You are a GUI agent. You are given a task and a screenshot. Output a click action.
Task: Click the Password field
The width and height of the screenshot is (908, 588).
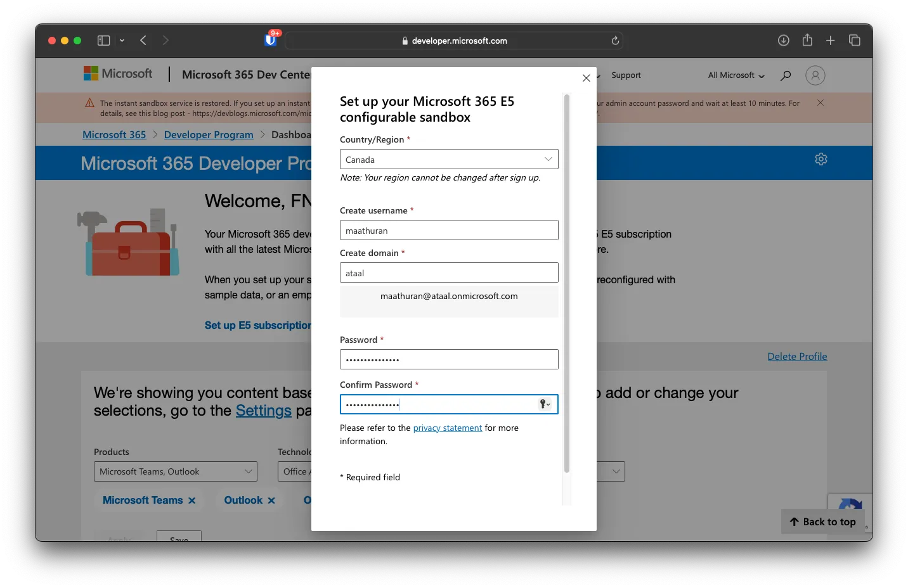(x=449, y=359)
